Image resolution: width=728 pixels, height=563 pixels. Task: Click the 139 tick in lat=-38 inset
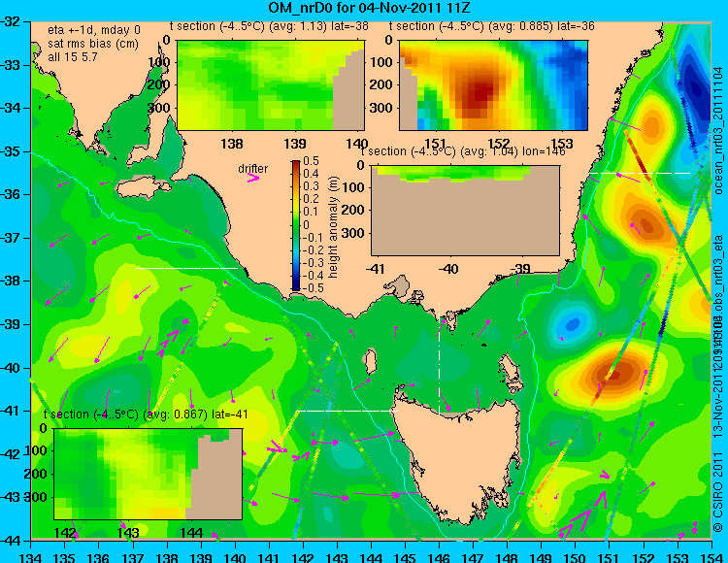(x=295, y=144)
